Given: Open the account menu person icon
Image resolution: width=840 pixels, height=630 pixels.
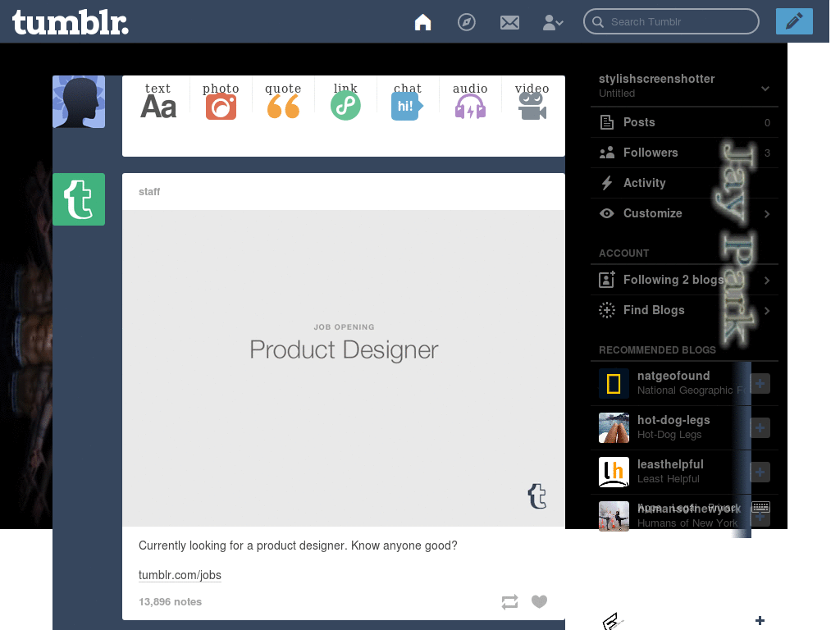Looking at the screenshot, I should (553, 22).
